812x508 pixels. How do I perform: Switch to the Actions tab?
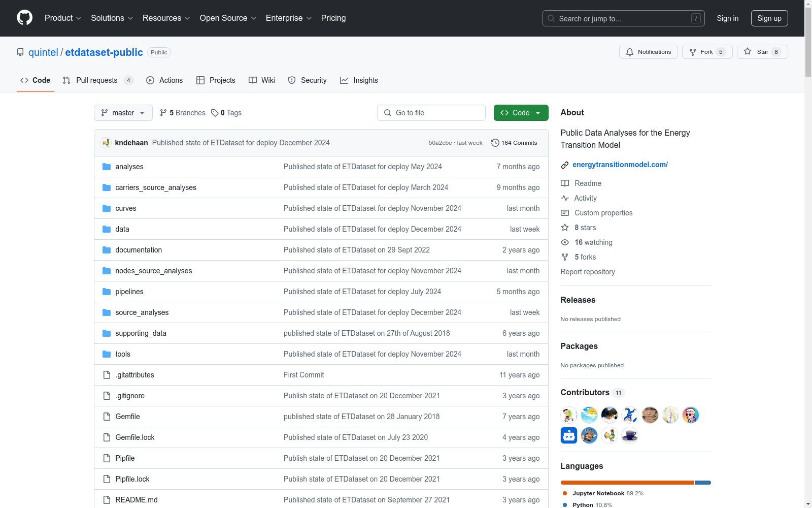coord(164,80)
